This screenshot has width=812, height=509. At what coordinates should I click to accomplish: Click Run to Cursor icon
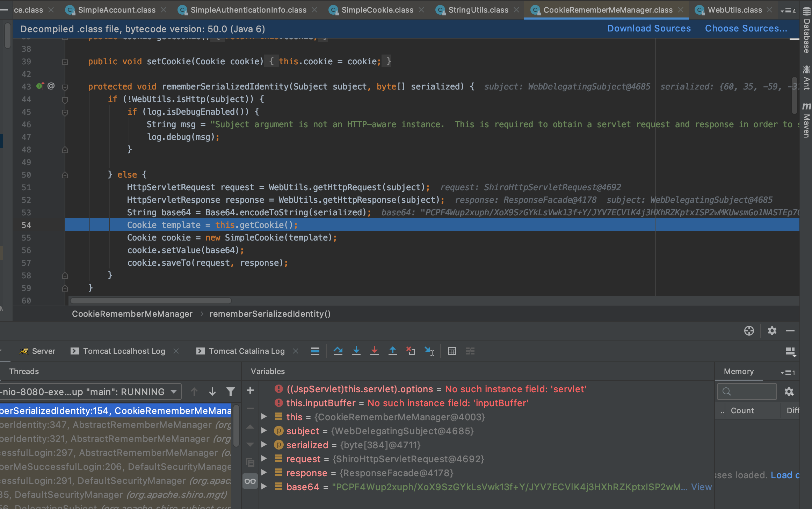pyautogui.click(x=429, y=351)
